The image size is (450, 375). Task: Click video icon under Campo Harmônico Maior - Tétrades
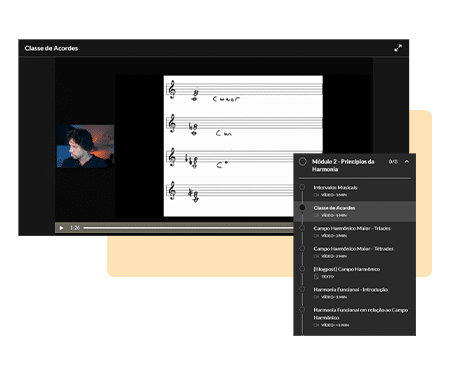(316, 256)
